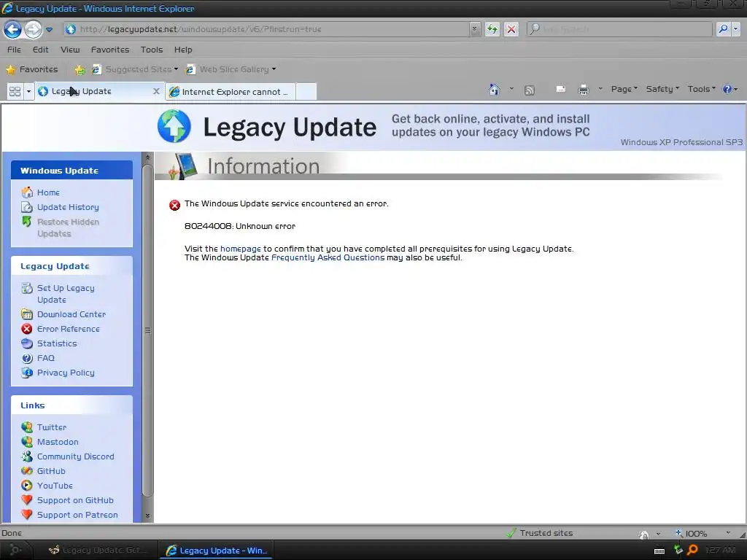Expand the Print options dropdown arrow

pyautogui.click(x=600, y=88)
